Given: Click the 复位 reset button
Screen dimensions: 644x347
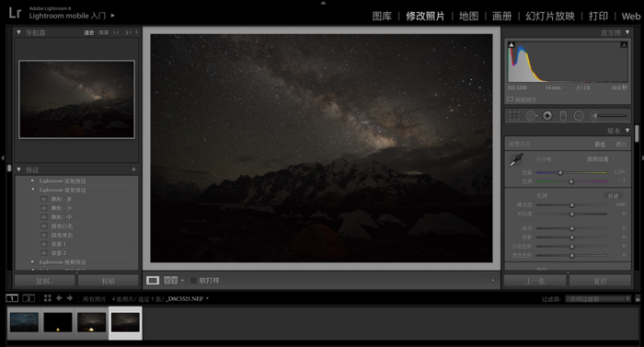Looking at the screenshot, I should coord(600,281).
